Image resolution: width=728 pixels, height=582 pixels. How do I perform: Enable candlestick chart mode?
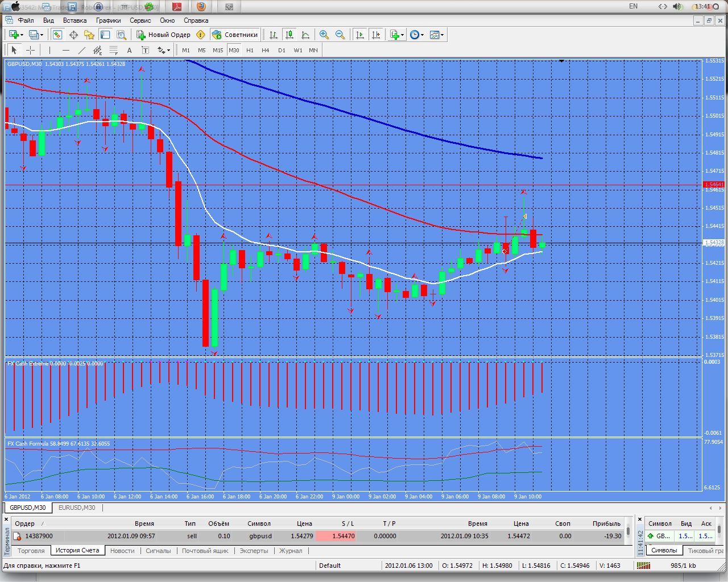pyautogui.click(x=289, y=35)
